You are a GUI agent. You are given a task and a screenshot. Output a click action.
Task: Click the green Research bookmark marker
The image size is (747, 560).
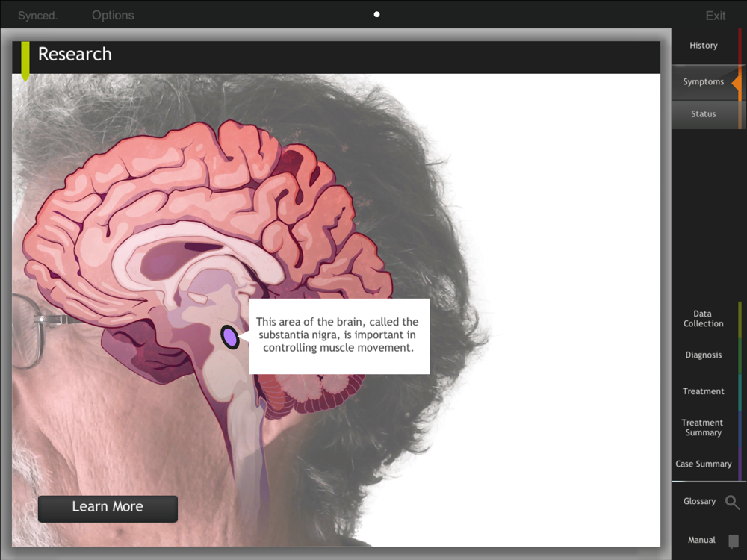[25, 61]
